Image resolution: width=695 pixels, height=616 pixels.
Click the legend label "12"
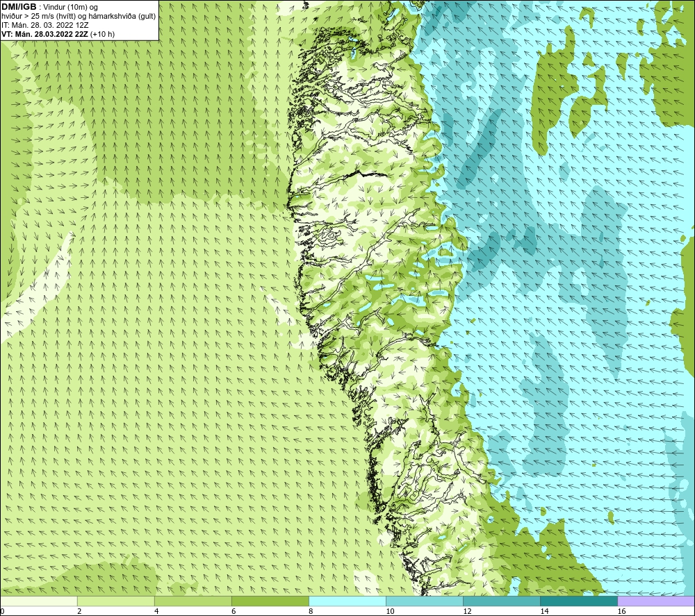click(467, 611)
